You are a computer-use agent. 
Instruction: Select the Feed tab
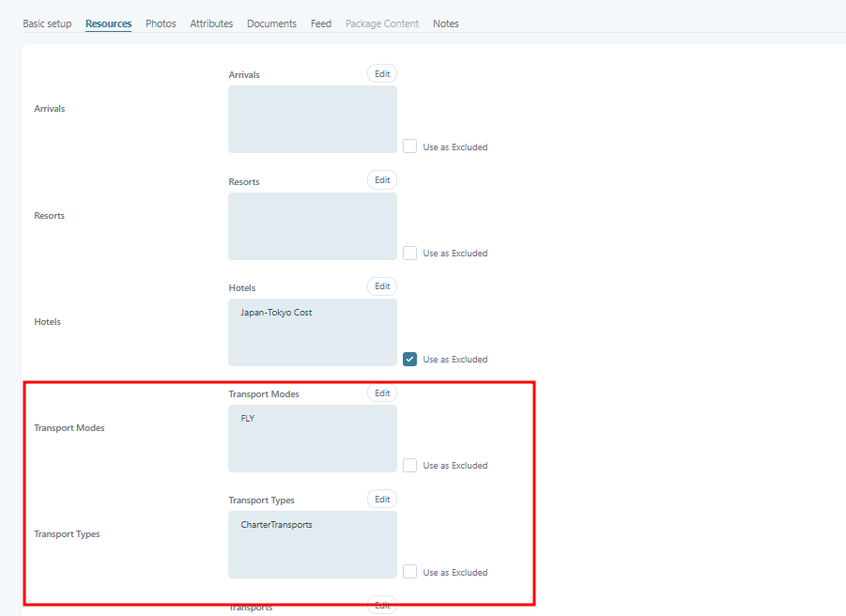point(321,23)
